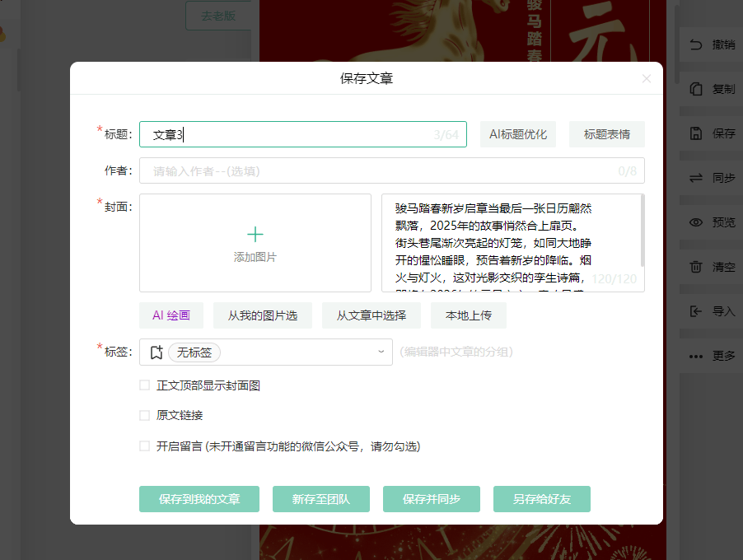Click the undo (撤销) arrow icon
743x560 pixels.
(x=696, y=44)
